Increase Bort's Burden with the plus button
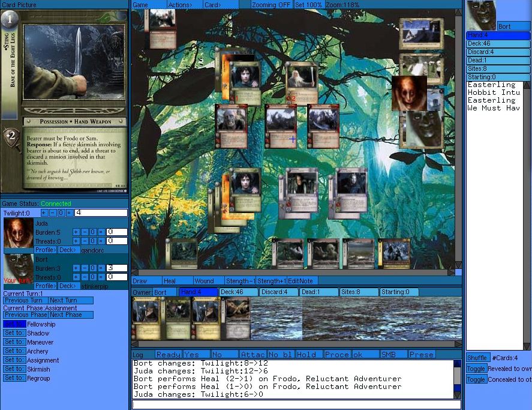 76,268
